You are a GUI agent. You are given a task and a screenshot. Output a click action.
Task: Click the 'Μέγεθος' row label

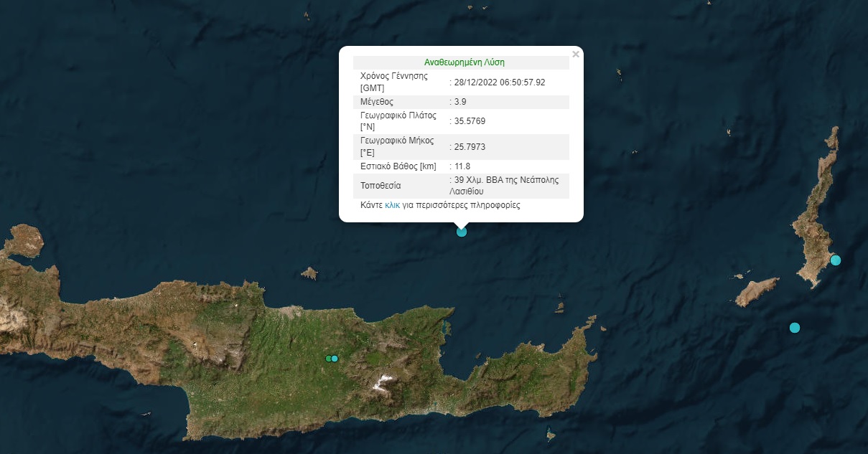376,102
